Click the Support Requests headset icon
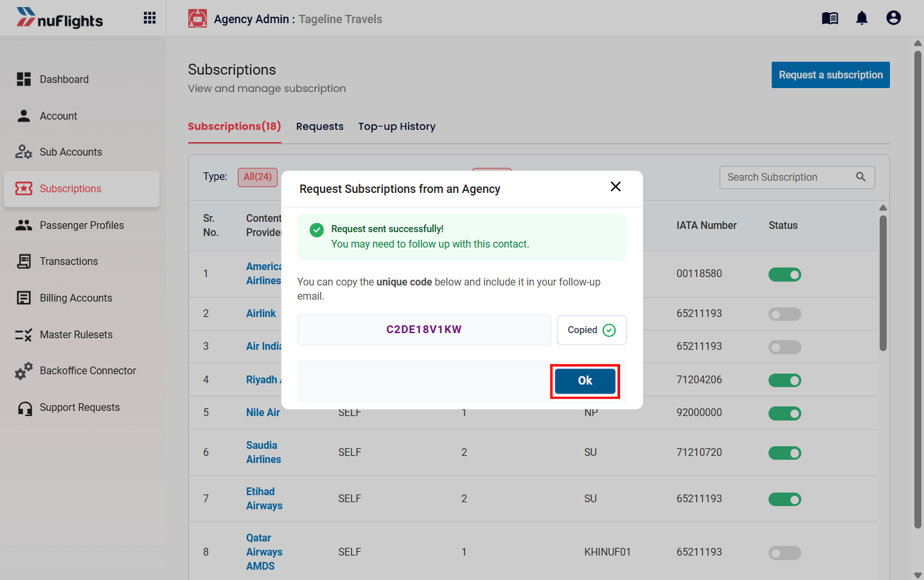 (25, 408)
